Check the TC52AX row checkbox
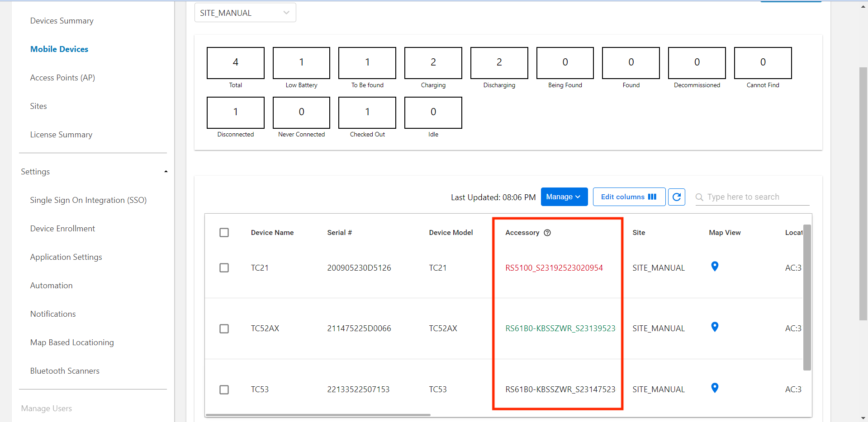The width and height of the screenshot is (868, 422). (224, 328)
